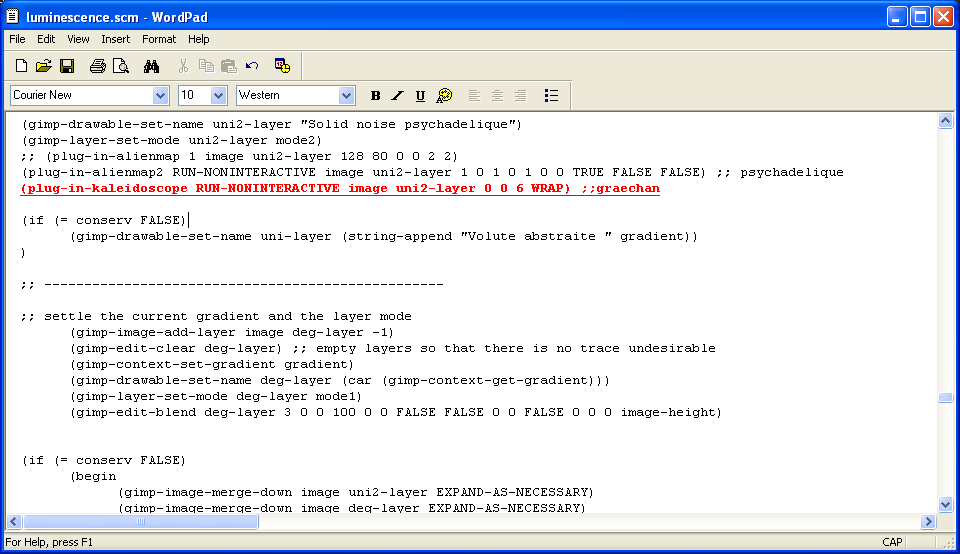This screenshot has height=554, width=960.
Task: Click the vertical scrollbar thumb
Action: (x=945, y=397)
